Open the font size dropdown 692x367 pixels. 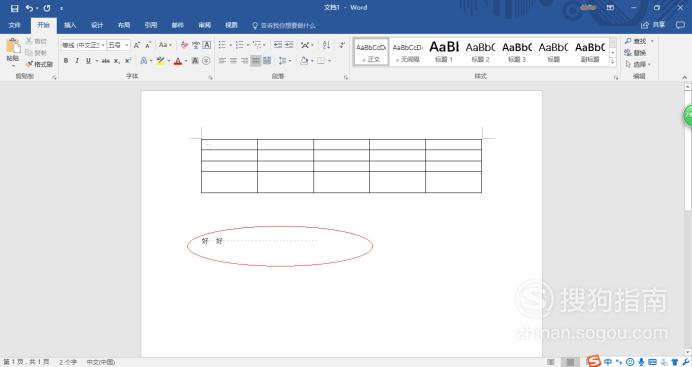click(x=127, y=45)
